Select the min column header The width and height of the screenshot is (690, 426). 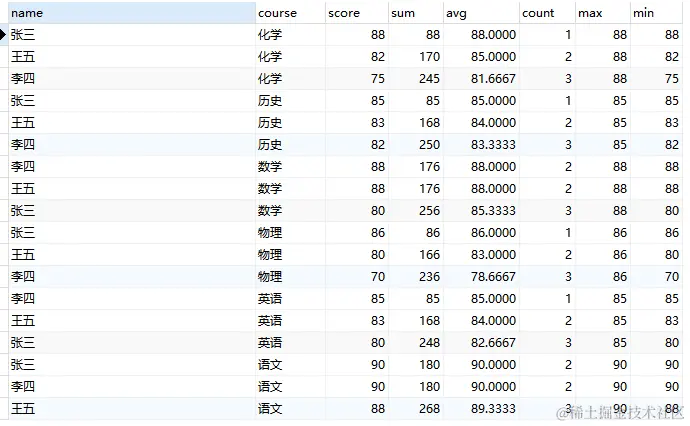[656, 13]
